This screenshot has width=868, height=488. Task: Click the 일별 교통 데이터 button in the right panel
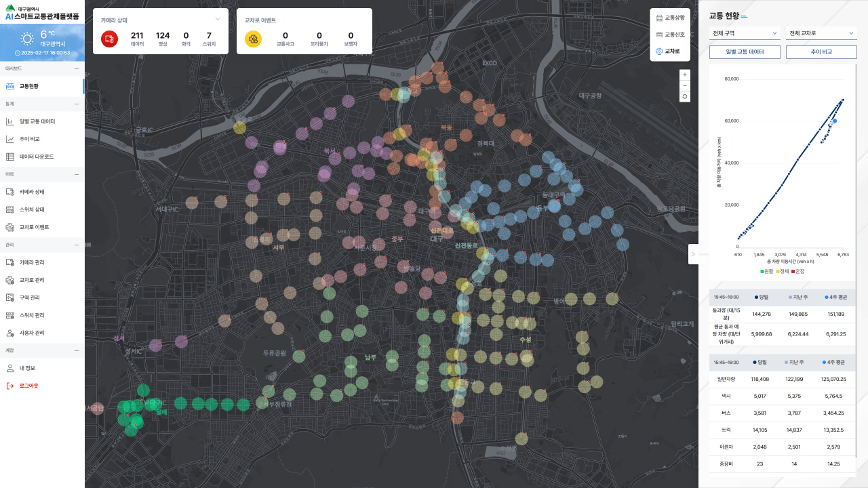click(745, 52)
